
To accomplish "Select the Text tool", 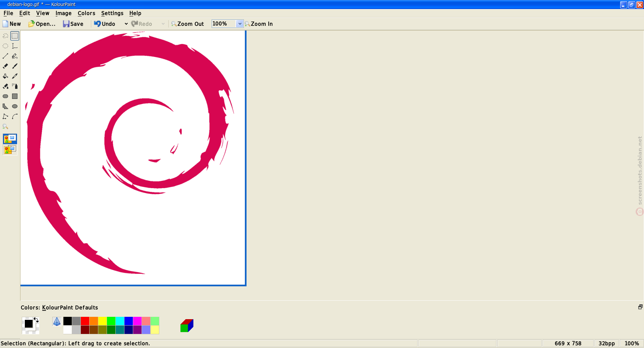I will [15, 46].
